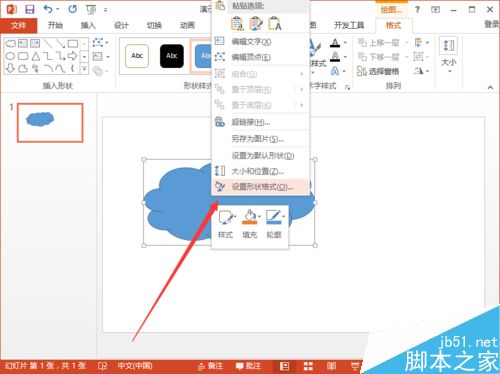Expand the 置于顶层 submenu arrow
500x374 pixels.
[301, 89]
